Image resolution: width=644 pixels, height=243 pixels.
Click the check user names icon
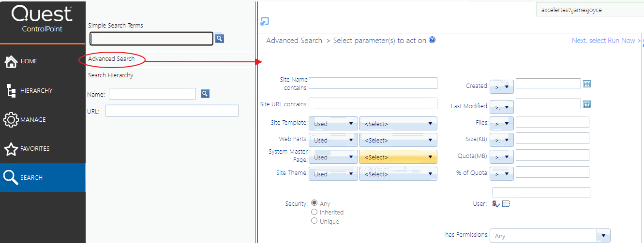495,204
